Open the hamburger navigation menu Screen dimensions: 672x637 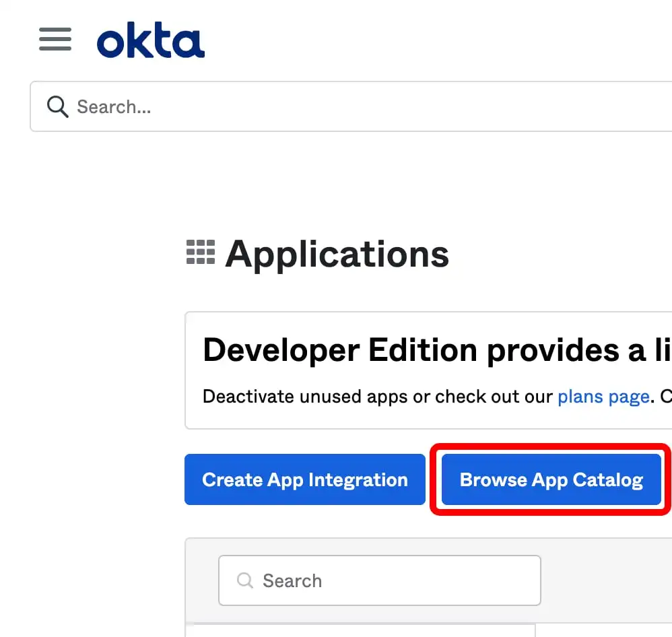click(x=55, y=39)
